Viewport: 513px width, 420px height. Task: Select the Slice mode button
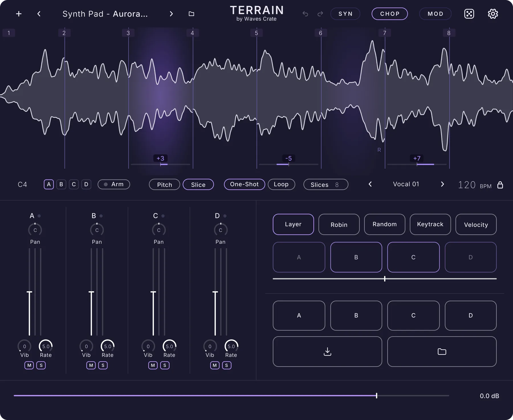point(198,185)
